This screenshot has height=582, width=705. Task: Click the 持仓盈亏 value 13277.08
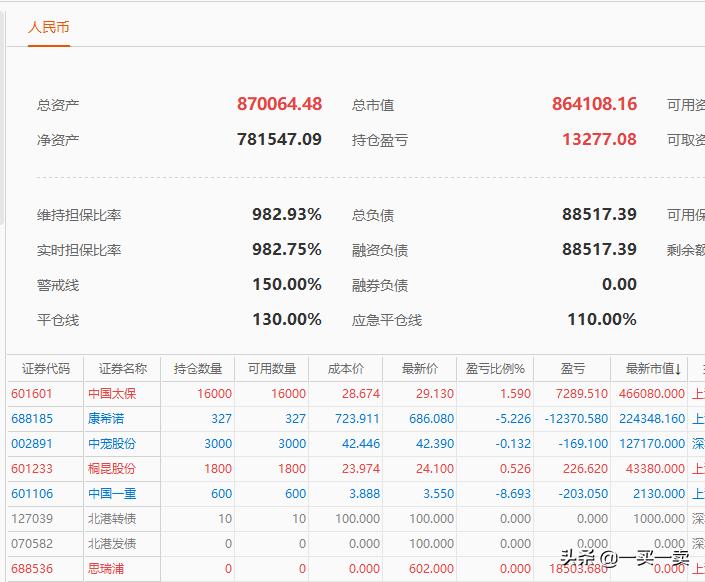599,139
